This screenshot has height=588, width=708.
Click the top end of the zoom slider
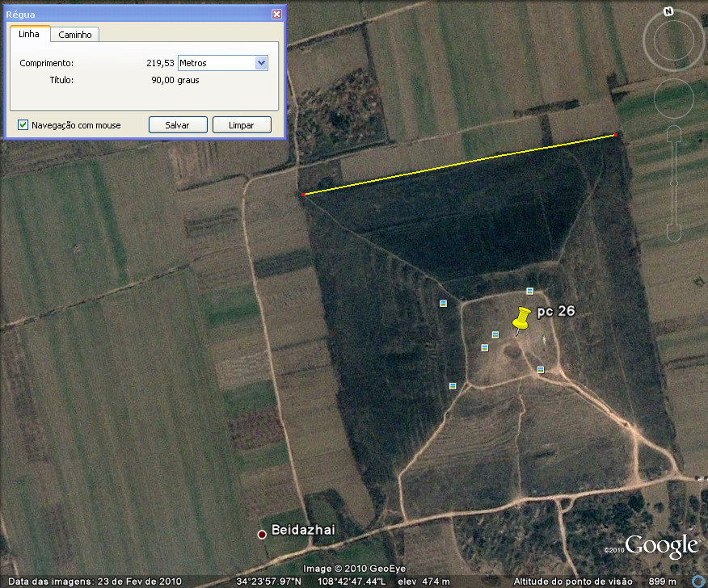pyautogui.click(x=673, y=133)
